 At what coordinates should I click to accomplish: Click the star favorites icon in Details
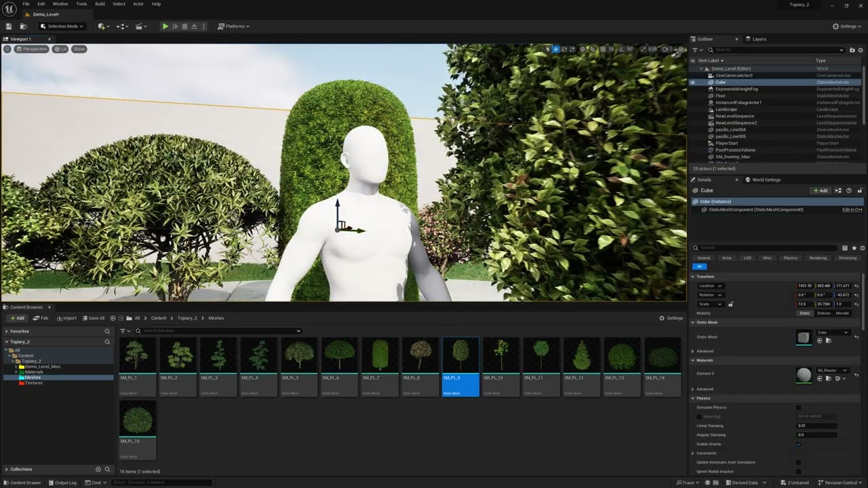pos(854,248)
